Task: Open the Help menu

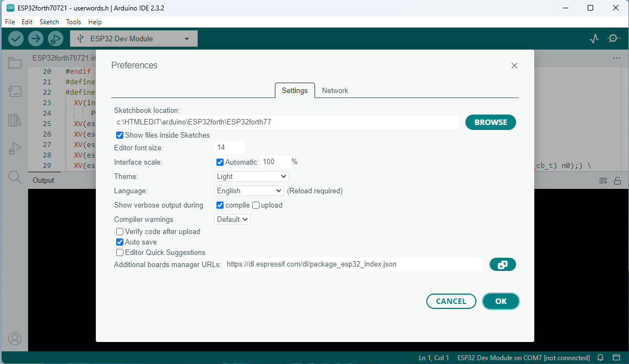Action: [x=95, y=22]
